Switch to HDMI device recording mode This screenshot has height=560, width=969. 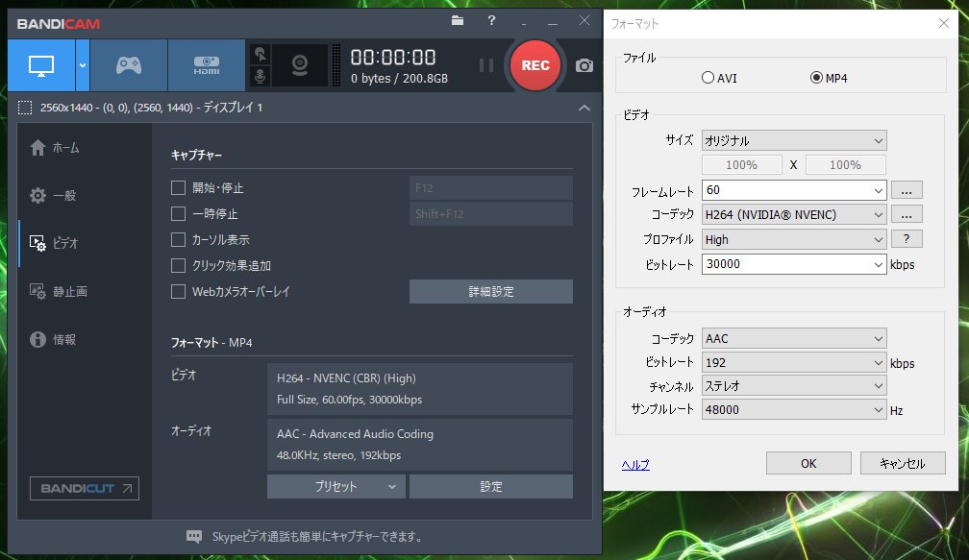(x=207, y=65)
